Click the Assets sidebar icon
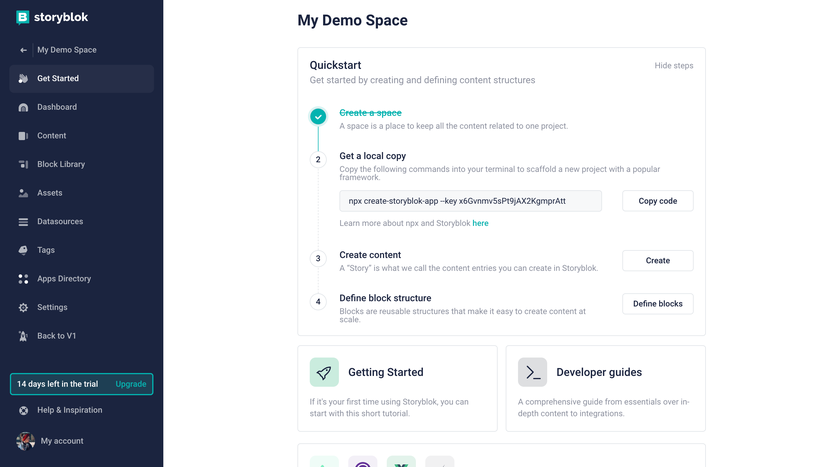 click(23, 193)
